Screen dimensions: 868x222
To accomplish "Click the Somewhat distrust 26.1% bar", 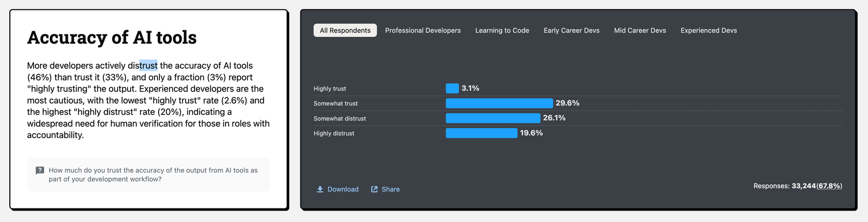I will coord(493,119).
